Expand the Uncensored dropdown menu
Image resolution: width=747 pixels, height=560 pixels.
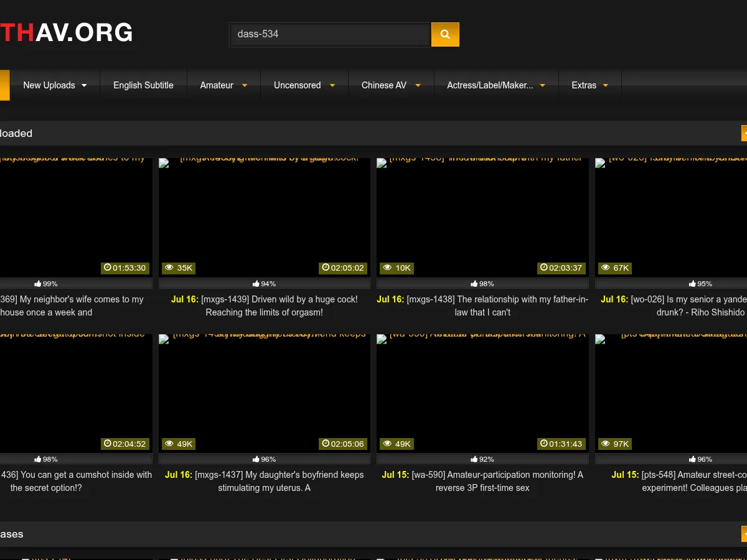[304, 85]
